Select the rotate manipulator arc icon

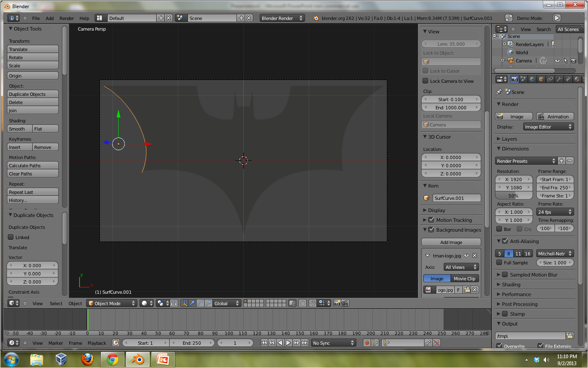click(x=200, y=303)
